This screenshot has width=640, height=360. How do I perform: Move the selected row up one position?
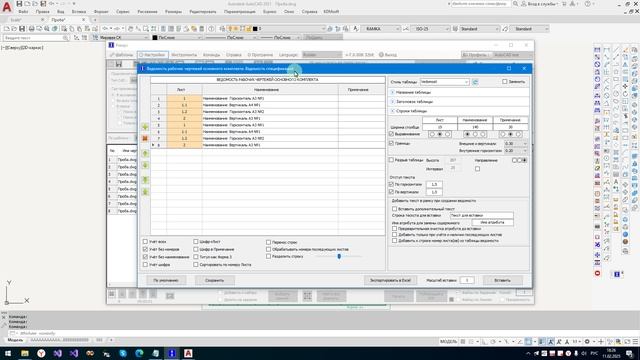(x=145, y=154)
